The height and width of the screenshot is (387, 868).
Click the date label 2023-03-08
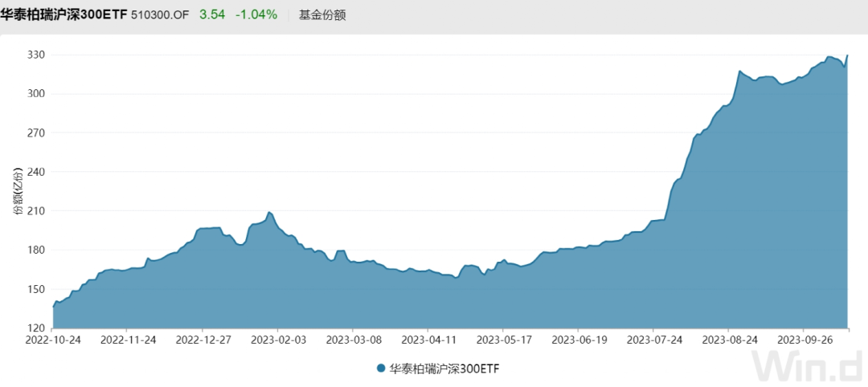click(x=352, y=338)
